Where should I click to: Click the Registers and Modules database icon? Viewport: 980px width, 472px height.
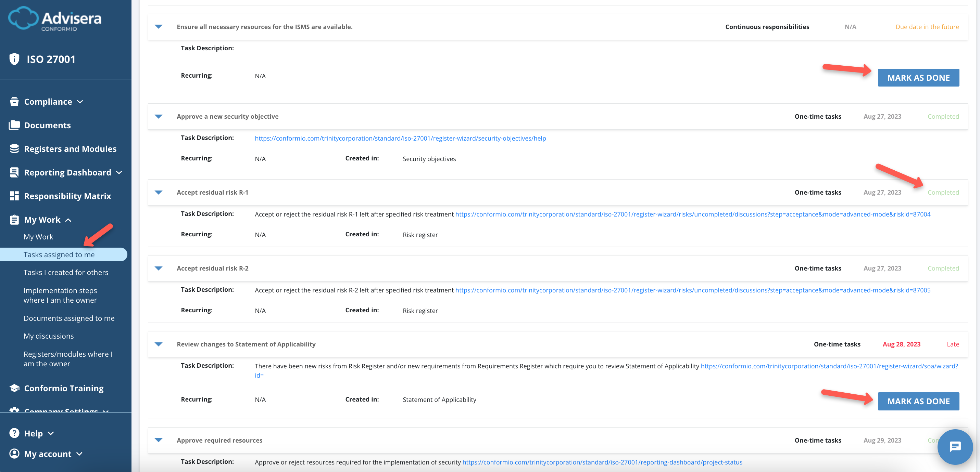click(x=14, y=148)
